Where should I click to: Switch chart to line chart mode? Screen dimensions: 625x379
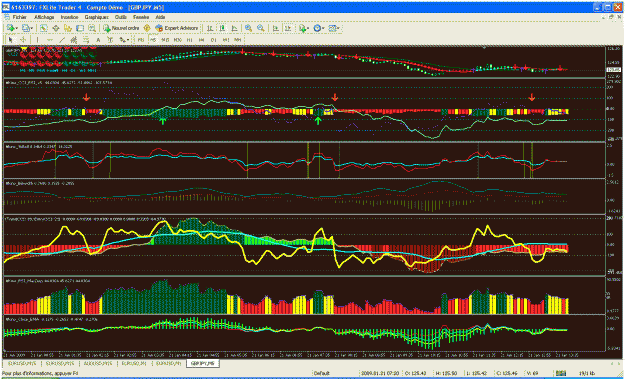click(234, 28)
